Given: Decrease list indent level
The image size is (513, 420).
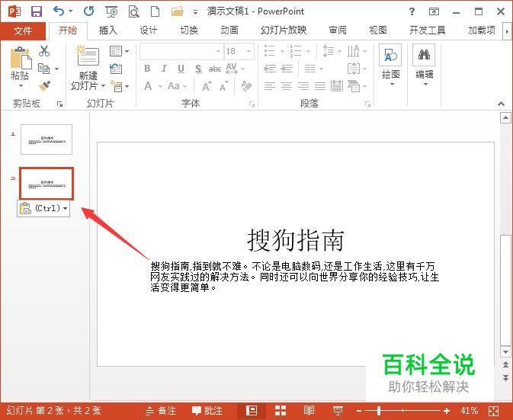Looking at the screenshot, I should point(270,69).
